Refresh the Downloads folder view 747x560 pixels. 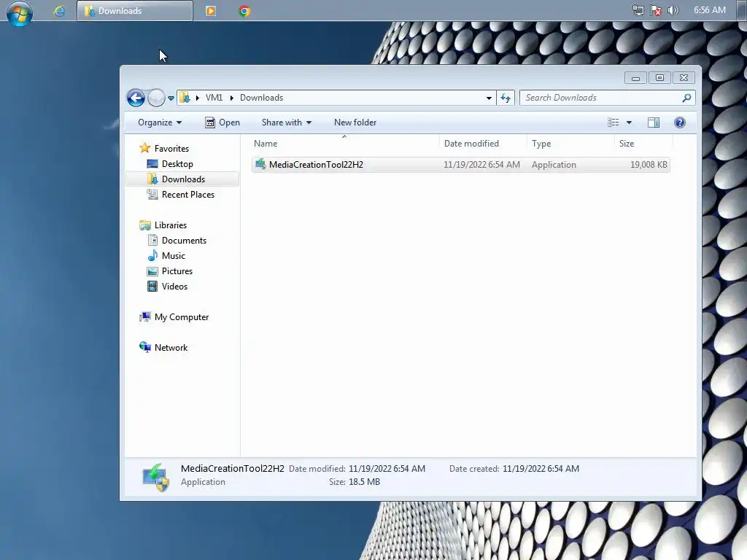pyautogui.click(x=506, y=98)
